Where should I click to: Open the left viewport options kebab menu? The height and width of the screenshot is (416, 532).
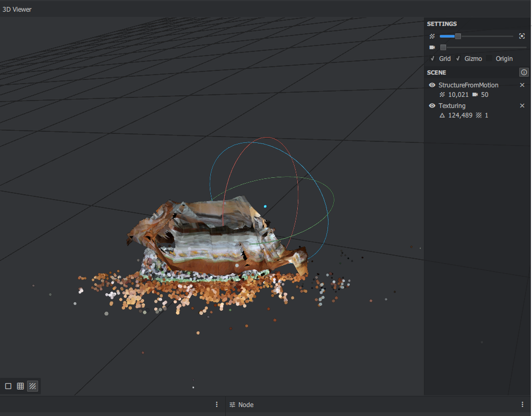(x=216, y=404)
